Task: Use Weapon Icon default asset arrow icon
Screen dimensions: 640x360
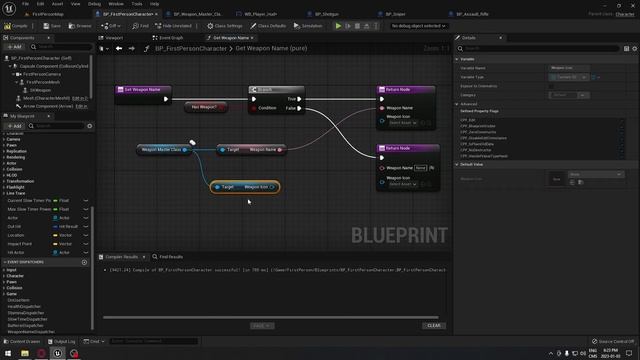Action: click(572, 182)
